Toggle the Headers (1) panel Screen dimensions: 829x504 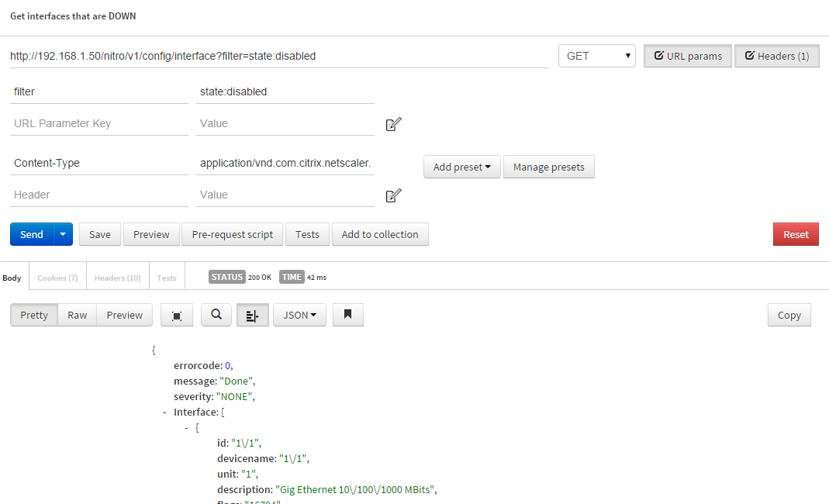(776, 56)
